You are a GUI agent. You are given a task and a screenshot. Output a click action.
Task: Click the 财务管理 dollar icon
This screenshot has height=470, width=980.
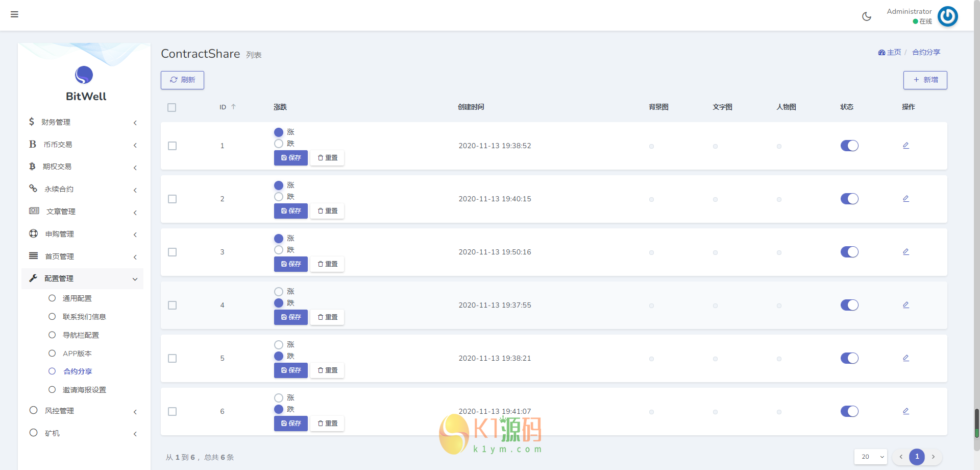tap(32, 122)
